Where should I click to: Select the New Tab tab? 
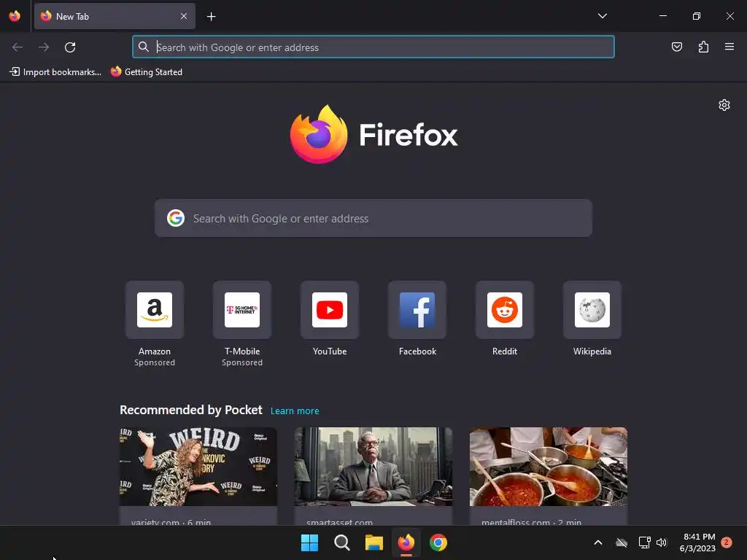click(115, 16)
